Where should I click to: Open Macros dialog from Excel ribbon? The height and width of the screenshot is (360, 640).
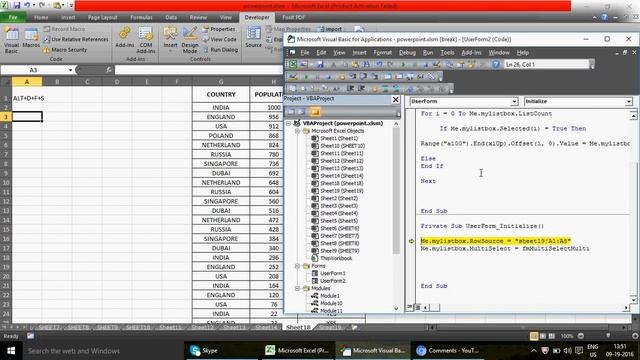click(x=31, y=38)
